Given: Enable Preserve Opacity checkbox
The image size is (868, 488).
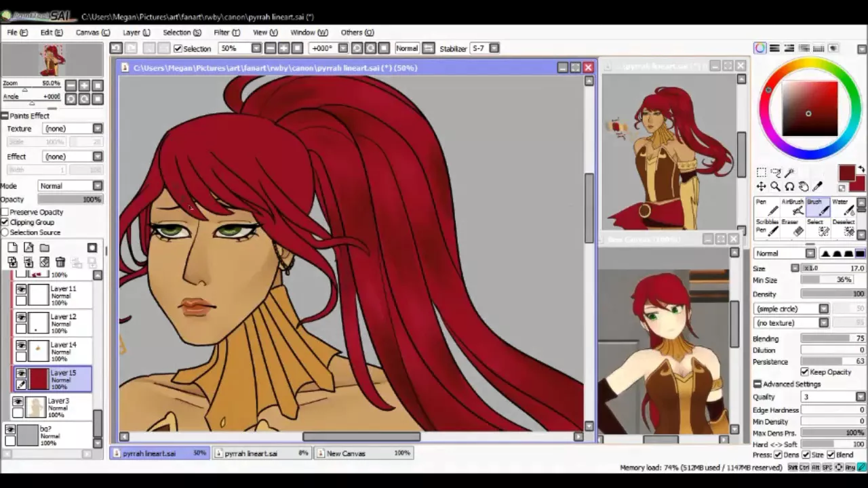Looking at the screenshot, I should (x=5, y=212).
